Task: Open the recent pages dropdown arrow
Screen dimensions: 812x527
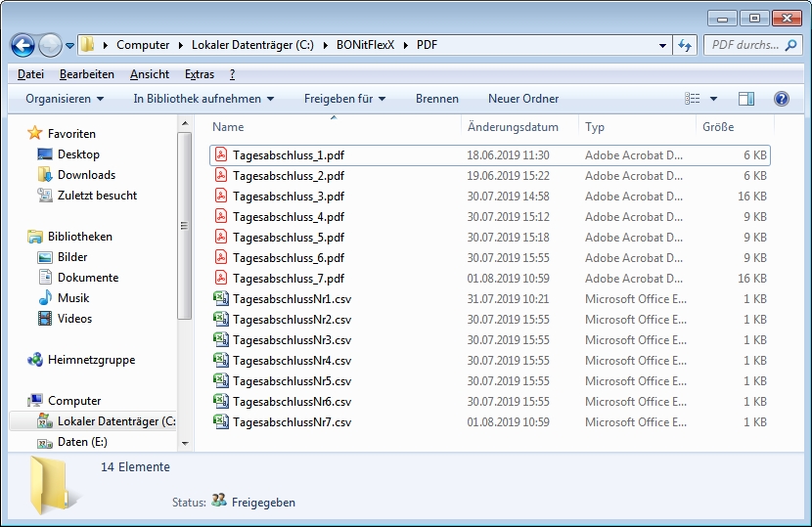Action: coord(69,46)
